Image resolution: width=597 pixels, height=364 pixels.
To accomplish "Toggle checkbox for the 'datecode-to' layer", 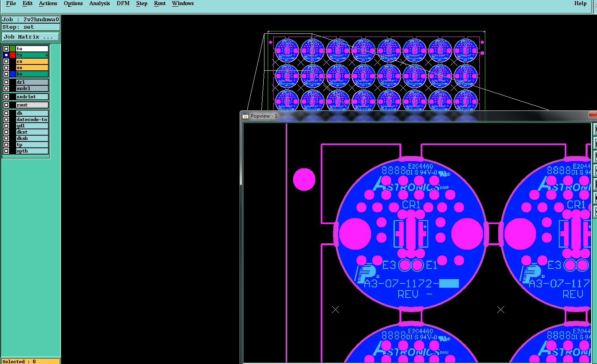I will coord(6,119).
